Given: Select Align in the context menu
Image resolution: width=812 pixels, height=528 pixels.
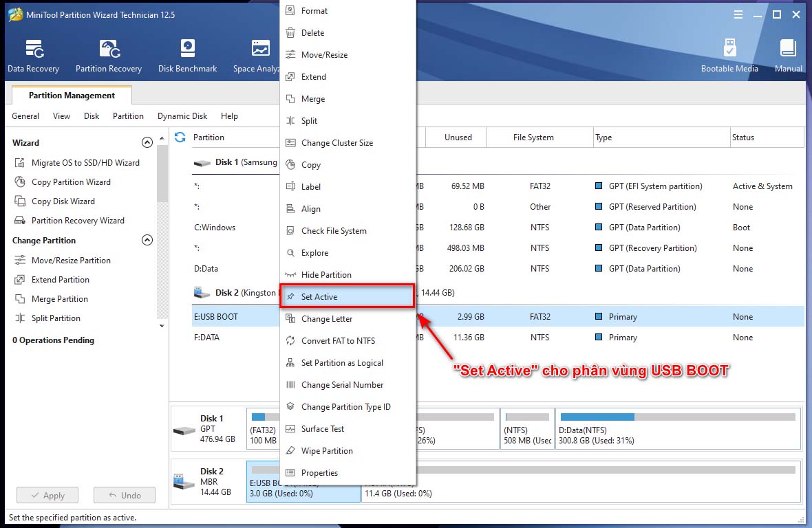Looking at the screenshot, I should (348, 209).
